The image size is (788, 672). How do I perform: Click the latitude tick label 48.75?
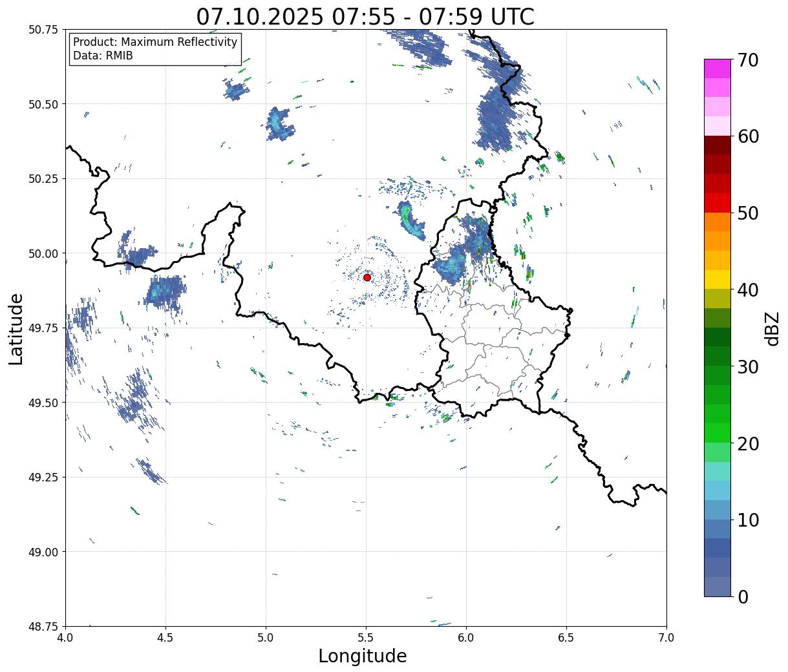pos(43,626)
